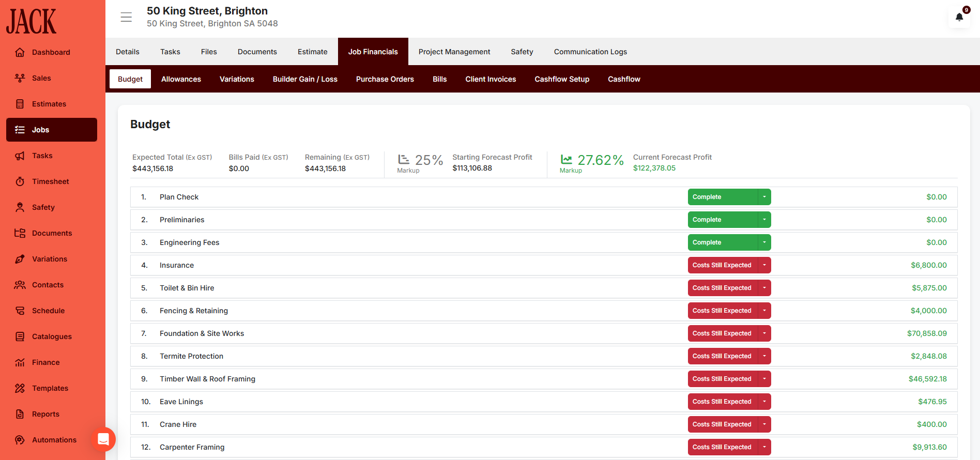The image size is (980, 460).
Task: Expand status dropdown for Crane Hire
Action: (764, 424)
